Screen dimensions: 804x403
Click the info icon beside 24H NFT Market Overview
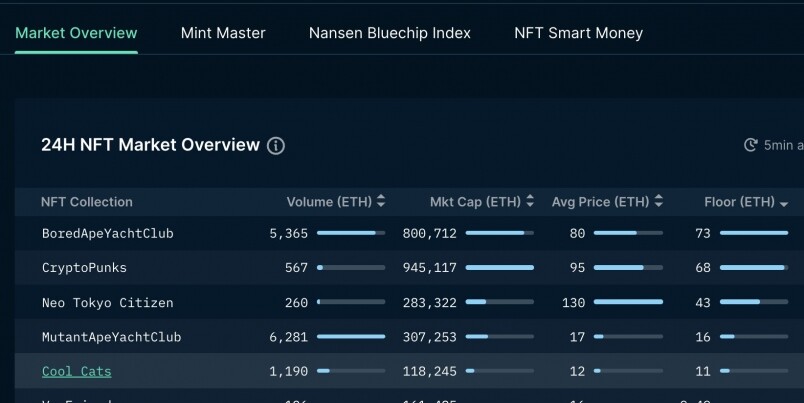276,146
